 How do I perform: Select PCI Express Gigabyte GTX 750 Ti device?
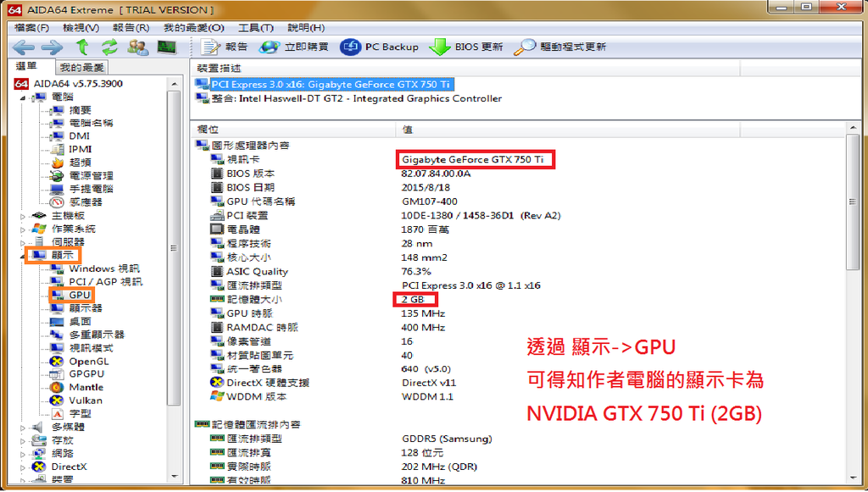click(331, 85)
